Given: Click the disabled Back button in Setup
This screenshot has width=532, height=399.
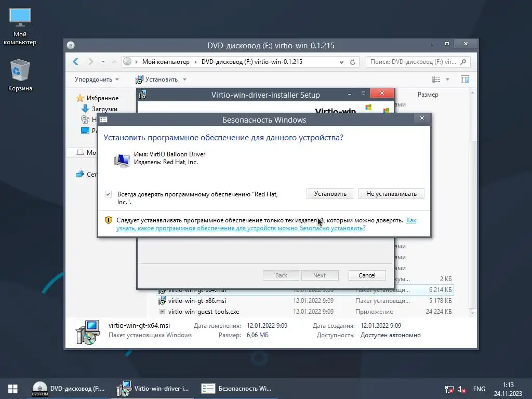Looking at the screenshot, I should (281, 275).
